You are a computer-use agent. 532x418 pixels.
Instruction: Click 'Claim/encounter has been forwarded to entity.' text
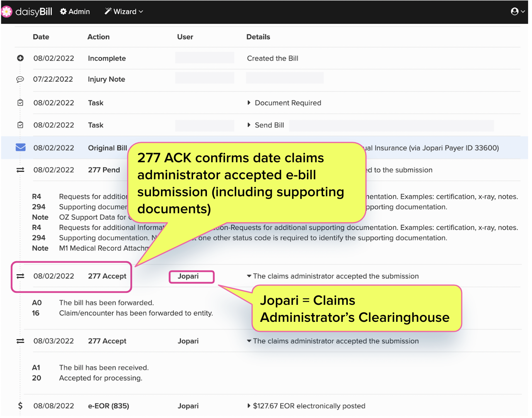click(x=136, y=313)
